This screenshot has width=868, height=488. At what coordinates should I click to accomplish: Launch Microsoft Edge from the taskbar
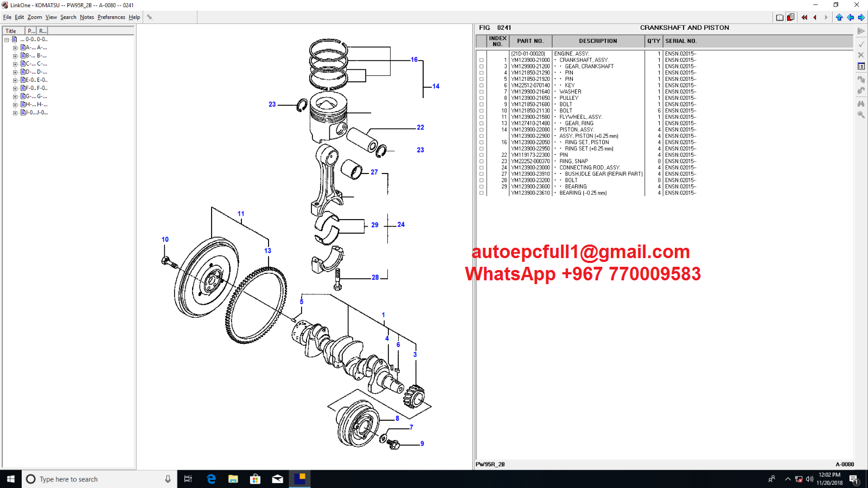[211, 479]
